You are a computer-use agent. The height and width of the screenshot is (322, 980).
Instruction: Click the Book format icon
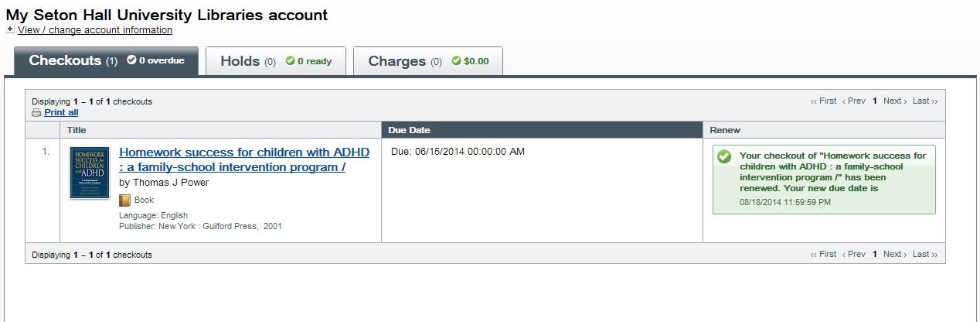[x=125, y=200]
